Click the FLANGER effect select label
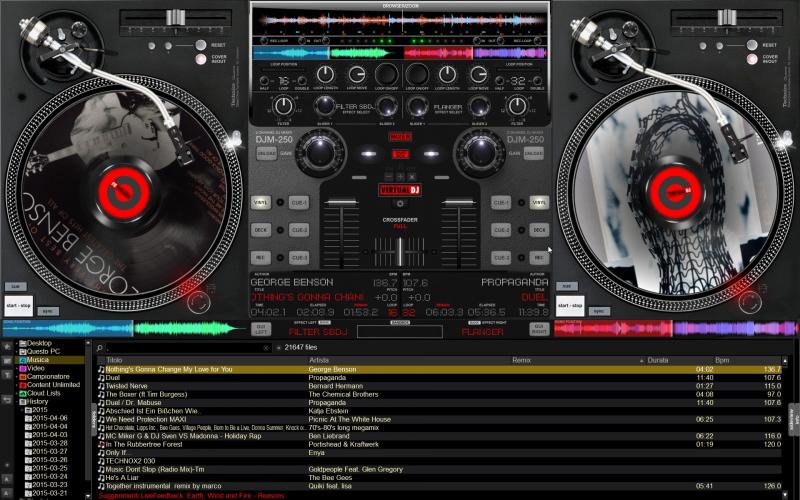Image resolution: width=800 pixels, height=500 pixels. (x=448, y=107)
